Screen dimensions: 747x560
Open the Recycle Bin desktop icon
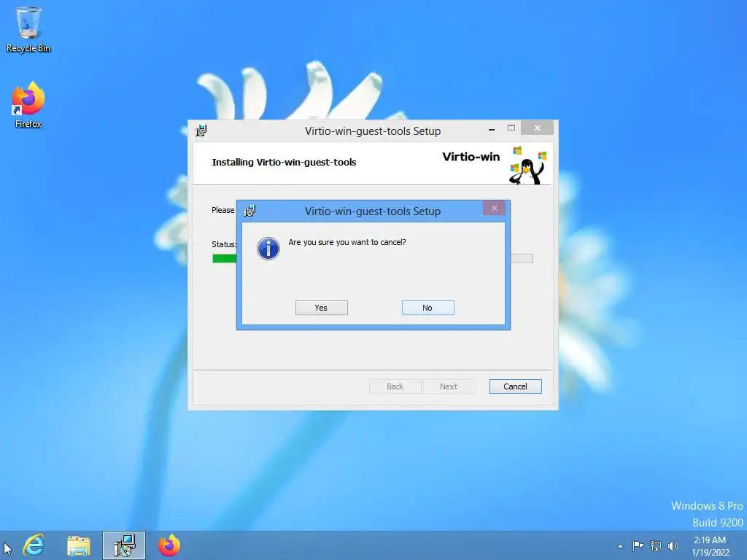pos(28,29)
